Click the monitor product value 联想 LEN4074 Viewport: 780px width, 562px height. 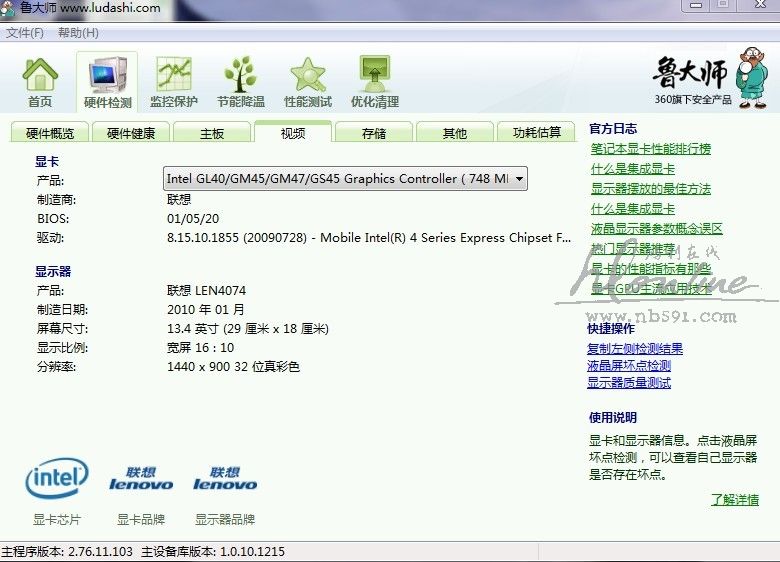pyautogui.click(x=206, y=290)
